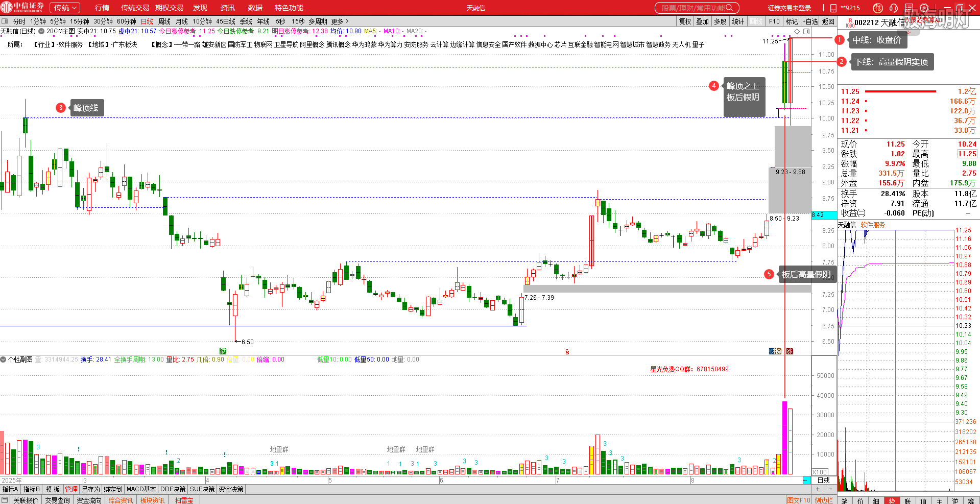This screenshot has height=504, width=980.
Task: Click the X100 multiplier label on volume axis
Action: coord(820,472)
